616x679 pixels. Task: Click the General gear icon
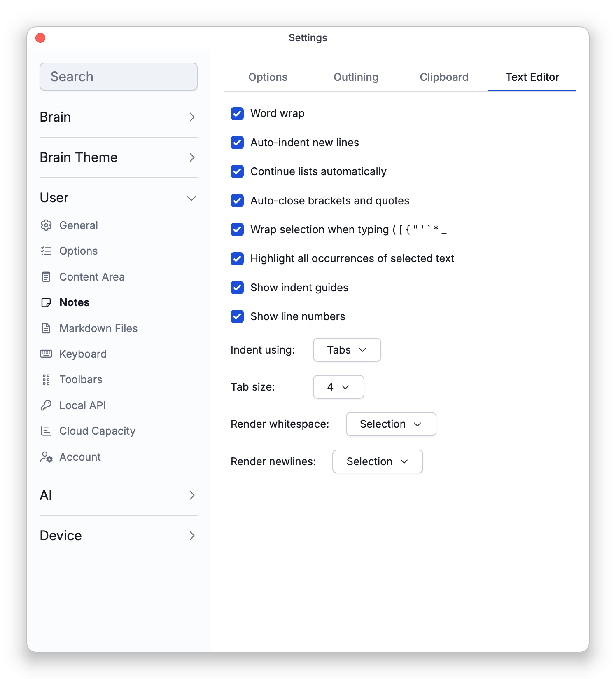tap(46, 225)
